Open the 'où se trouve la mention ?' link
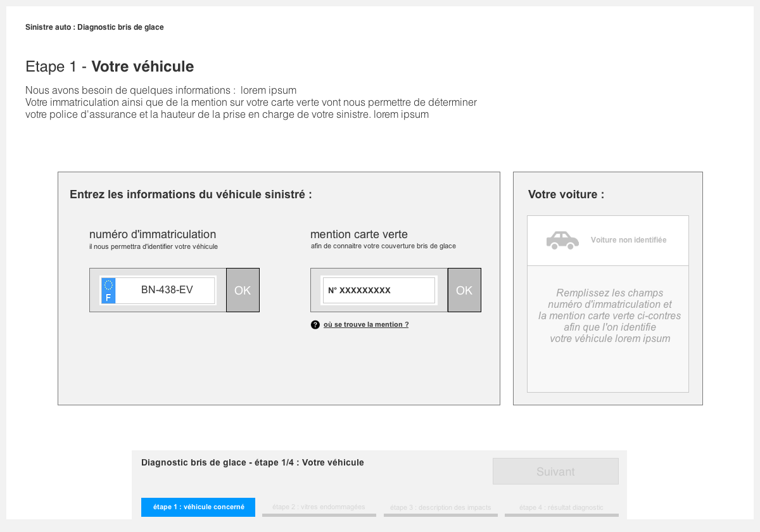This screenshot has width=760, height=532. point(365,325)
